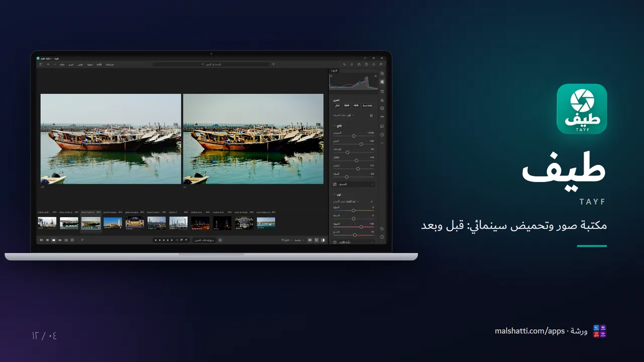Click the blacks slider showing -24
This screenshot has width=644, height=362.
tap(347, 176)
